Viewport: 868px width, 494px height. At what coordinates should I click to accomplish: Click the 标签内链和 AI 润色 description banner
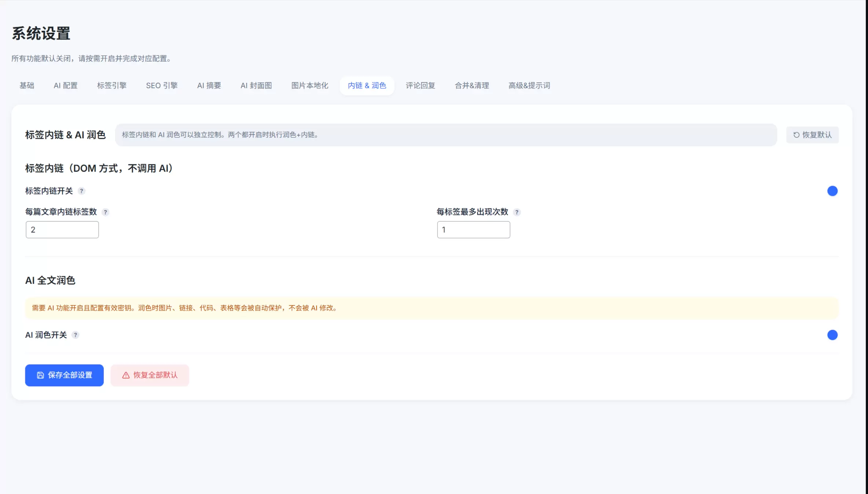click(x=446, y=135)
